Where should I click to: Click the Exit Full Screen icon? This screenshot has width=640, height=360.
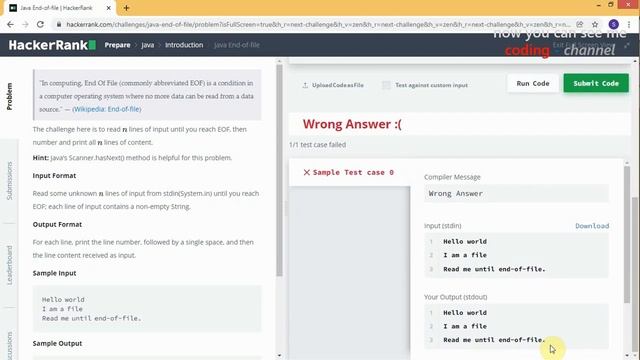627,45
